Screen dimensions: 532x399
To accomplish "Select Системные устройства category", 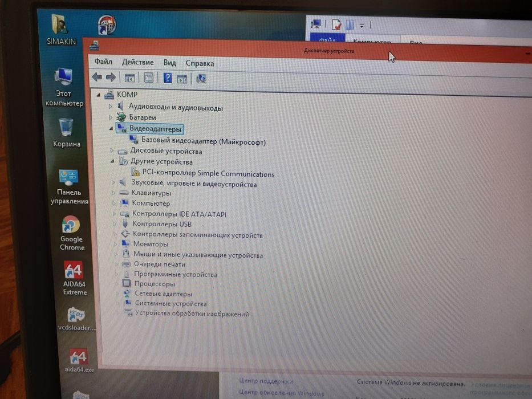I will [171, 303].
